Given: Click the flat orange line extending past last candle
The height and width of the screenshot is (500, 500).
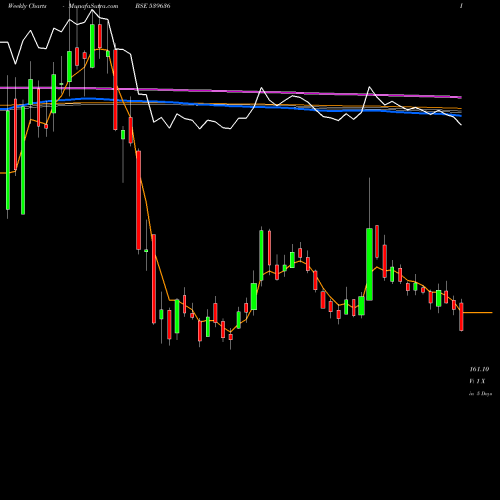Looking at the screenshot, I should [478, 313].
